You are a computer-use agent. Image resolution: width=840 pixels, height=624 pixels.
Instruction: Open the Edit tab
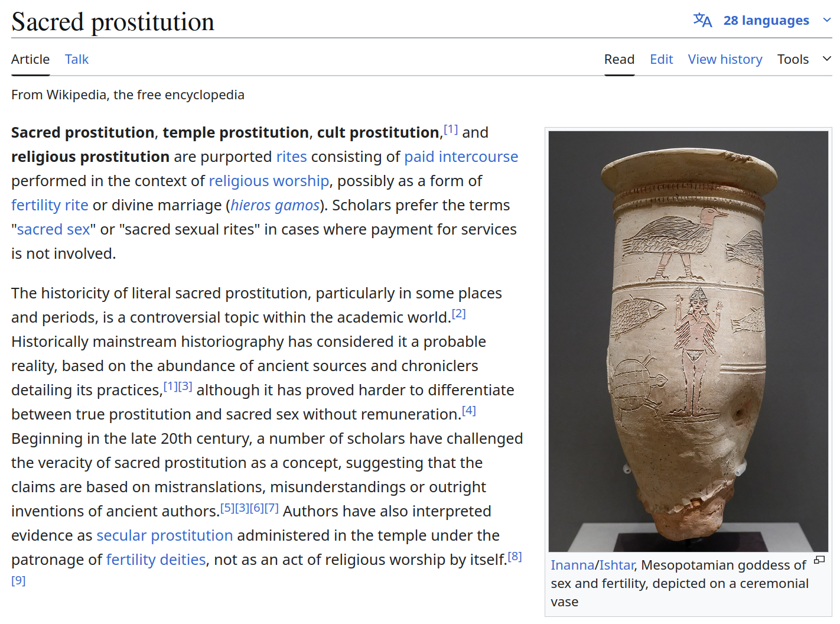point(662,59)
